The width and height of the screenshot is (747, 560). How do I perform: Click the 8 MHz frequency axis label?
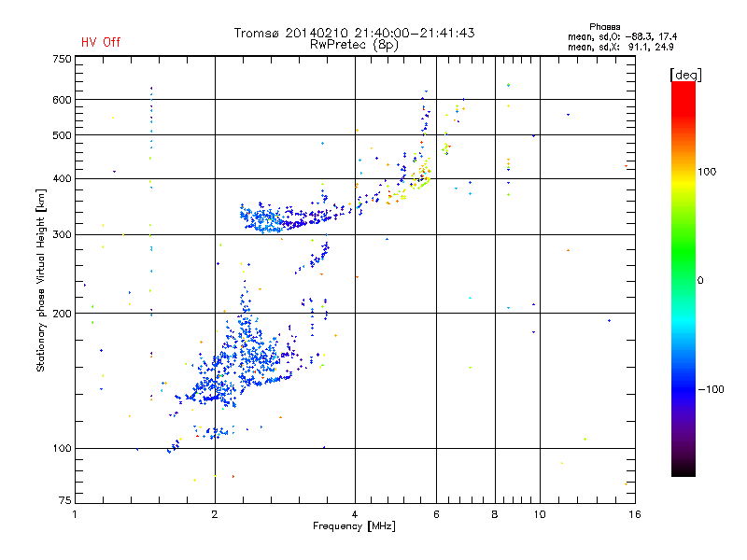click(x=495, y=514)
